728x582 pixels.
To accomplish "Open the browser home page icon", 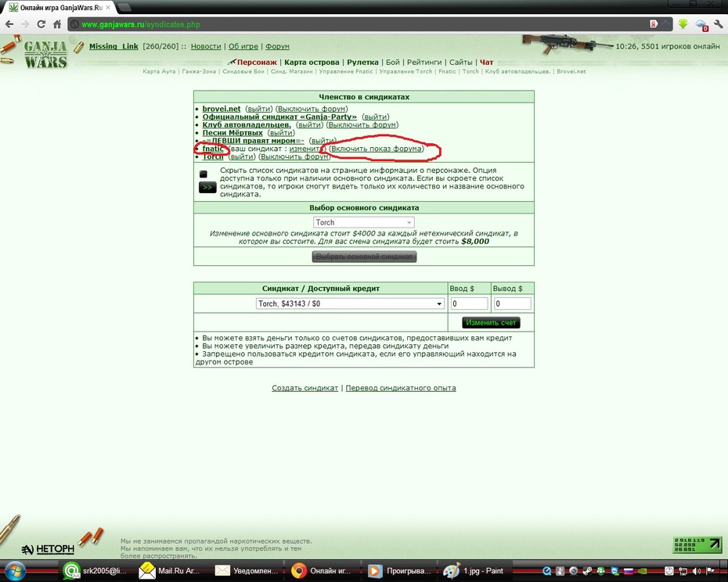I will (x=57, y=24).
